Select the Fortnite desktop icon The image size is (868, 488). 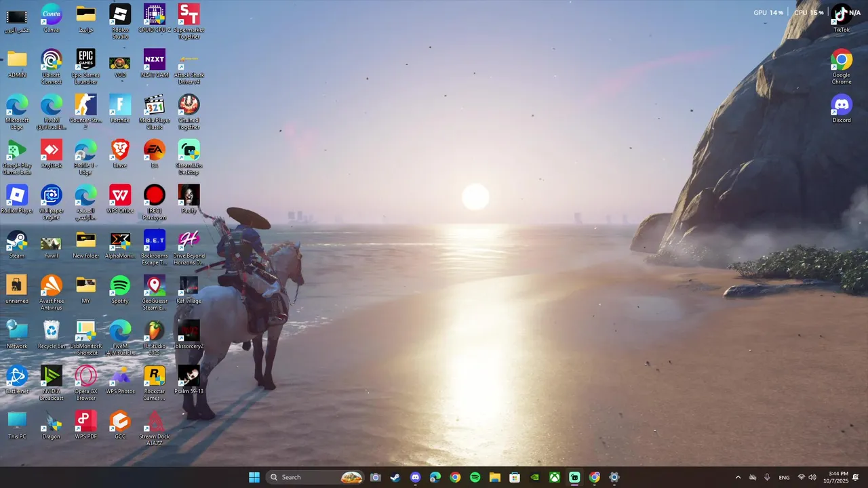120,108
